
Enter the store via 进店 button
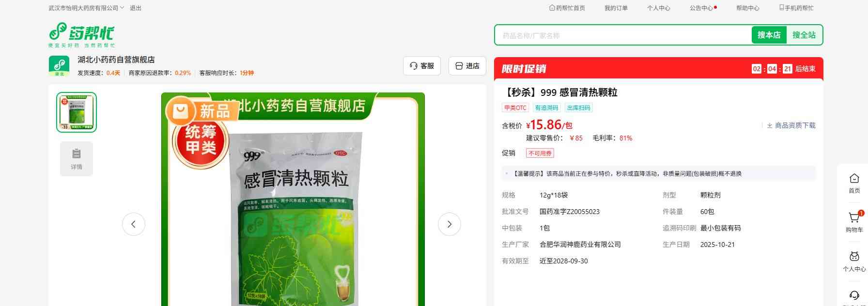467,66
